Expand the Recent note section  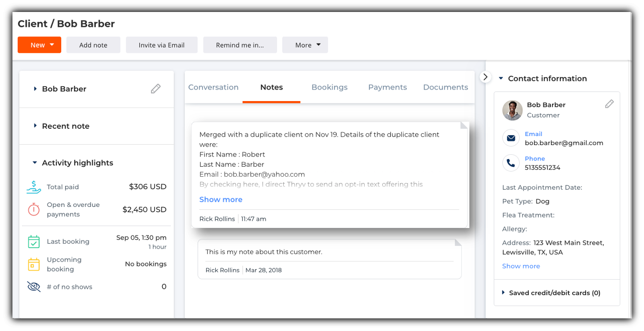[x=35, y=126]
